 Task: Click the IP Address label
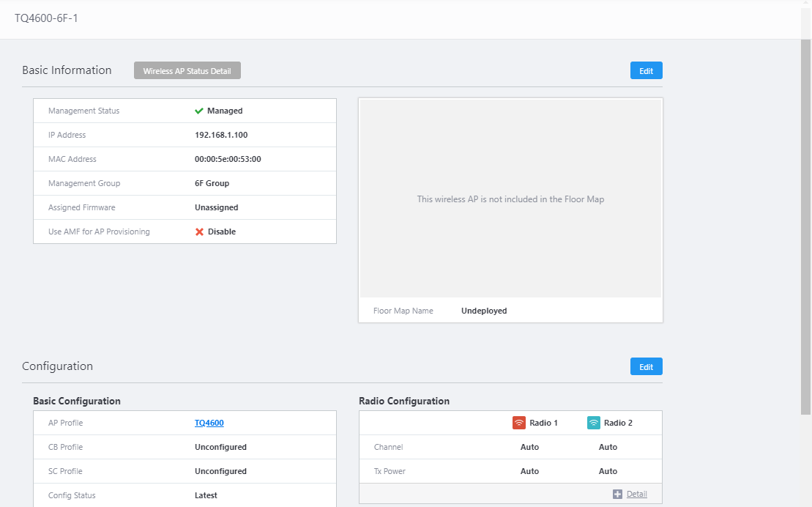(67, 135)
